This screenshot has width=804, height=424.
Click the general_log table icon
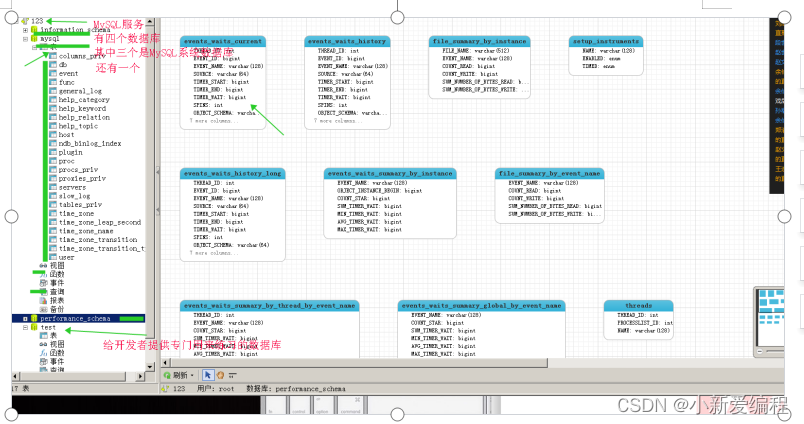pyautogui.click(x=53, y=91)
